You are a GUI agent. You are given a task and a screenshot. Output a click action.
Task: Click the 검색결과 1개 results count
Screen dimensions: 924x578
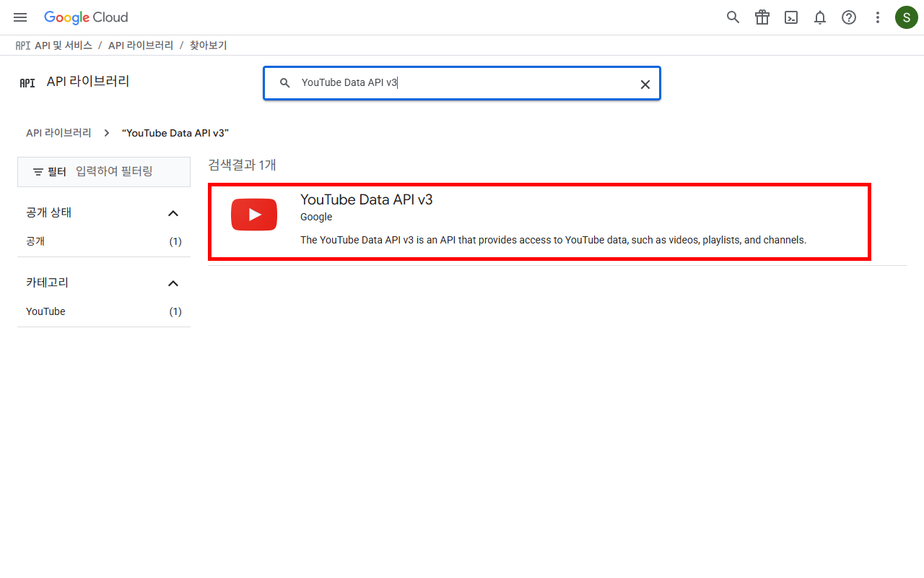[x=242, y=165]
